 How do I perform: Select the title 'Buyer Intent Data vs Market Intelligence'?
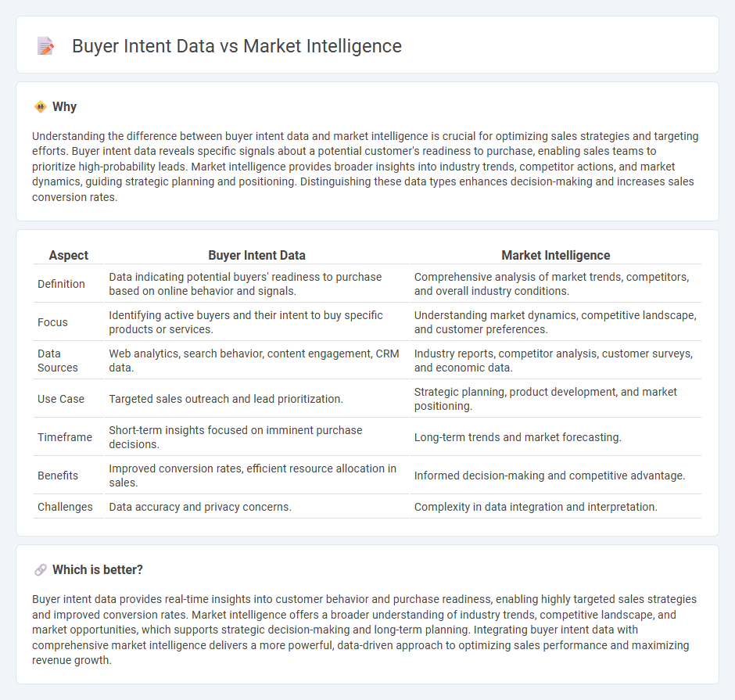237,46
